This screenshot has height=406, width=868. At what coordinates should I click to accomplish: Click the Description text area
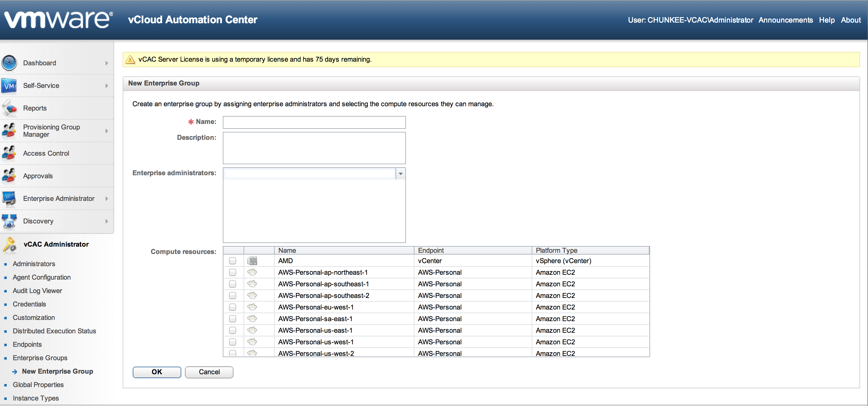point(314,148)
